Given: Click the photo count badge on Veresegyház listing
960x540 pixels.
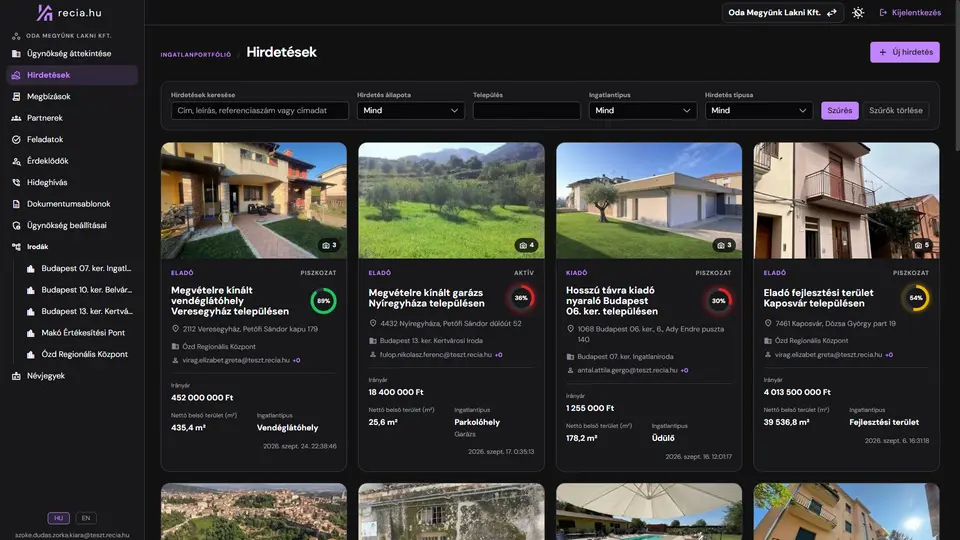Looking at the screenshot, I should tap(329, 246).
